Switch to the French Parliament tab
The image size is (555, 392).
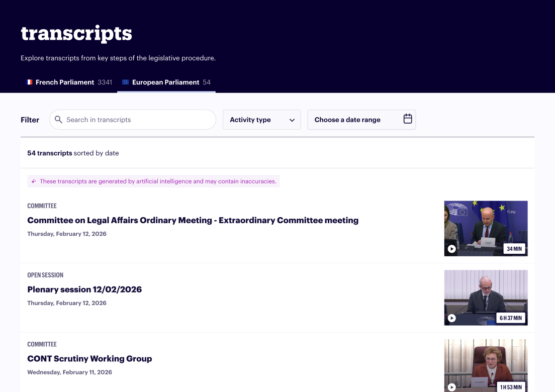pyautogui.click(x=64, y=82)
